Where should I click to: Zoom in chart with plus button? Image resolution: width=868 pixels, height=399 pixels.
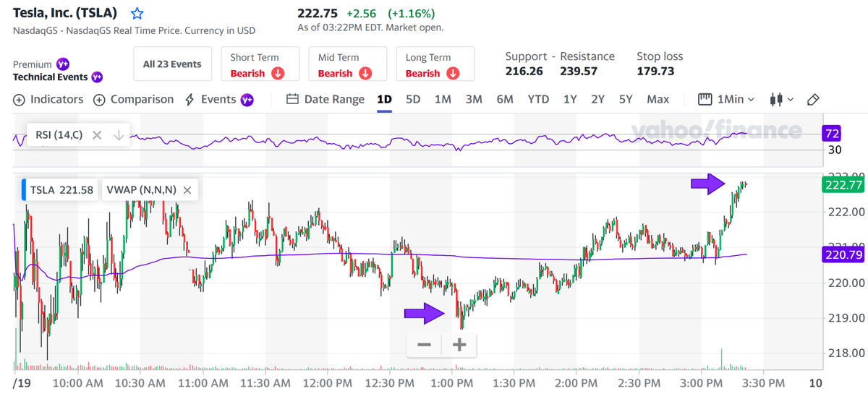click(459, 345)
